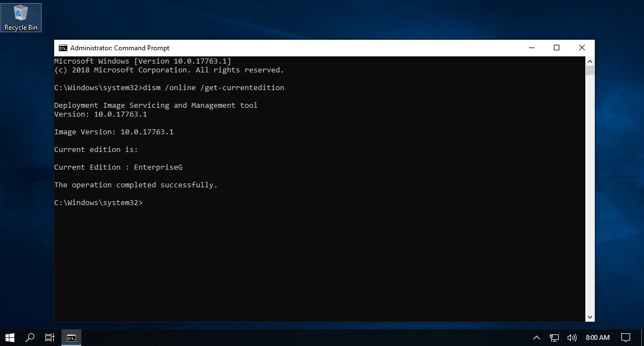Click 'Version: 10.0.17763.1' line under tool name

[101, 114]
